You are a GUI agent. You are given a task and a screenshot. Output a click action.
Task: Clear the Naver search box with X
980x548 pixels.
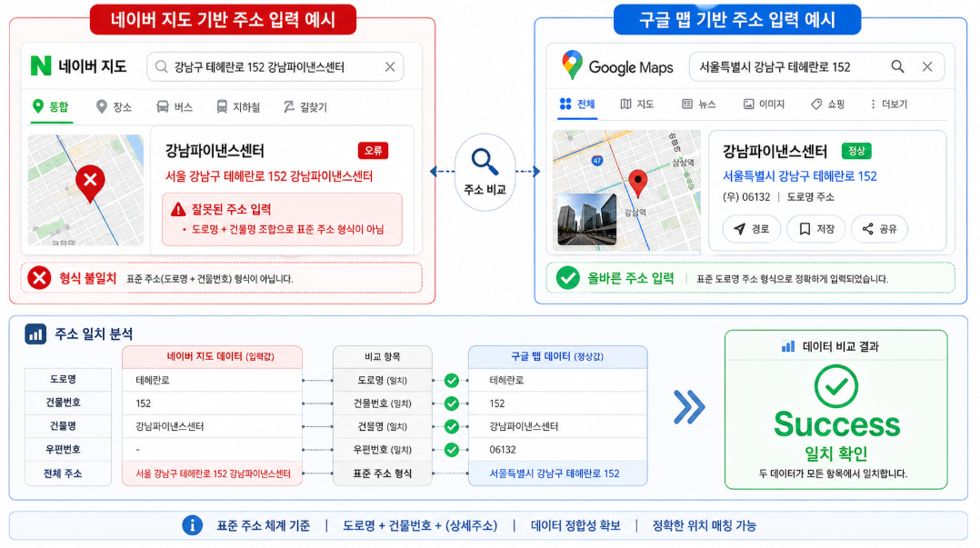pos(390,67)
